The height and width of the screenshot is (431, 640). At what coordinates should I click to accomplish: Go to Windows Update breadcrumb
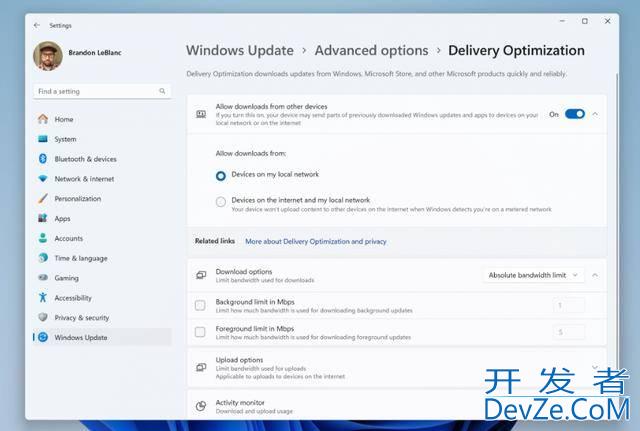240,50
